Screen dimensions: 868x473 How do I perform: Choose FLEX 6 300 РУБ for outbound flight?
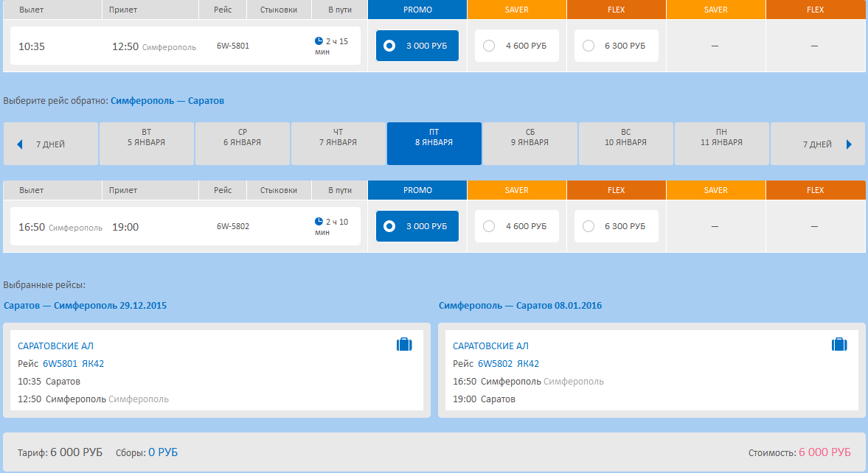[616, 46]
